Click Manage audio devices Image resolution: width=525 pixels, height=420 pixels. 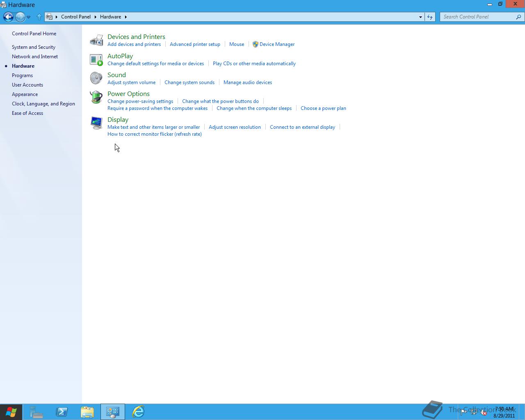coord(248,82)
